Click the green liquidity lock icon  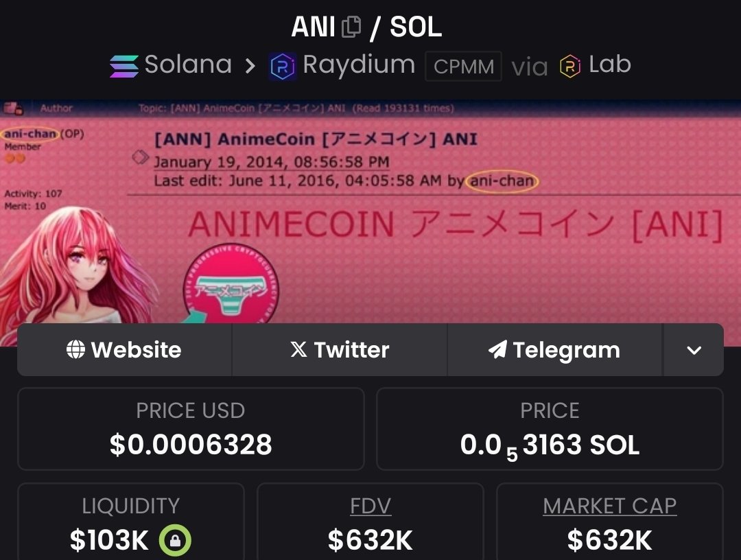(x=175, y=540)
